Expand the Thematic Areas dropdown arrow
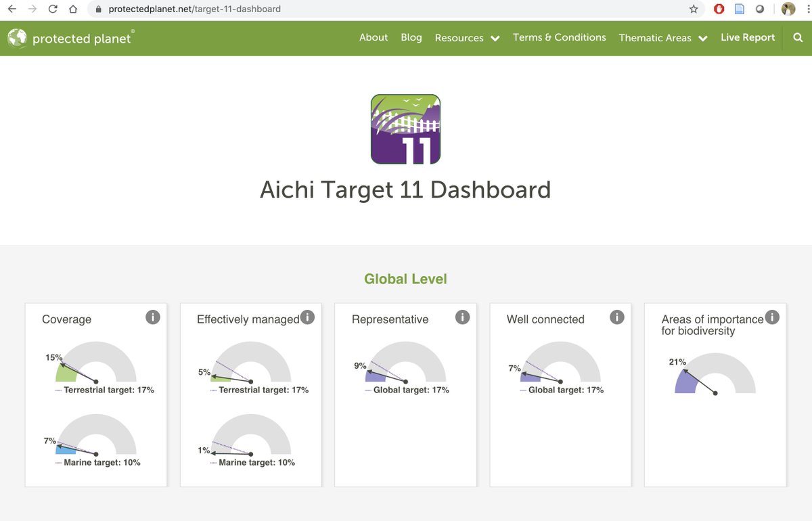The width and height of the screenshot is (812, 521). point(703,39)
